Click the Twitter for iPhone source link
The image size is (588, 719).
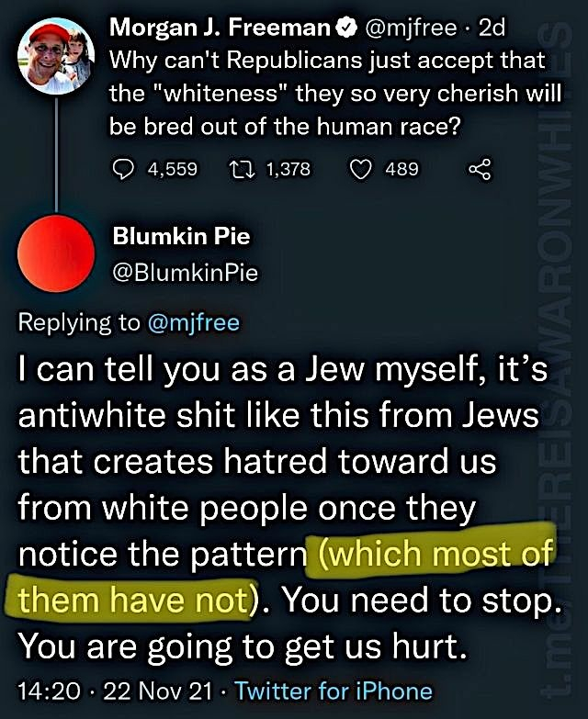[334, 691]
